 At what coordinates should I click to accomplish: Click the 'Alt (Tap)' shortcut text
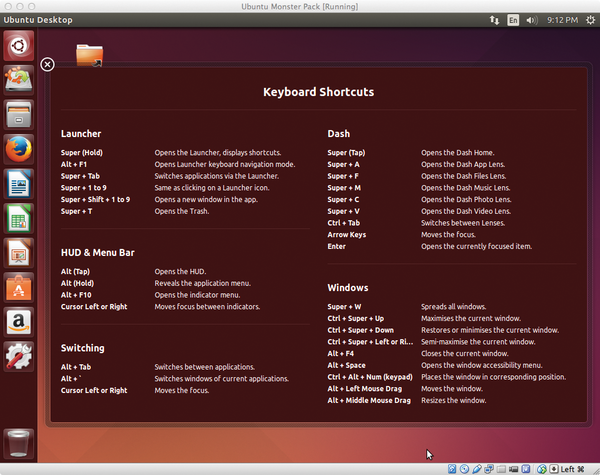[75, 271]
